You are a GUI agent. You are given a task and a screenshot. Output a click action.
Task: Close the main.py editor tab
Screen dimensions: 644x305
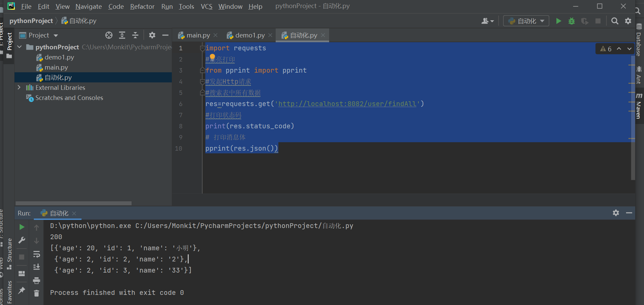[215, 35]
